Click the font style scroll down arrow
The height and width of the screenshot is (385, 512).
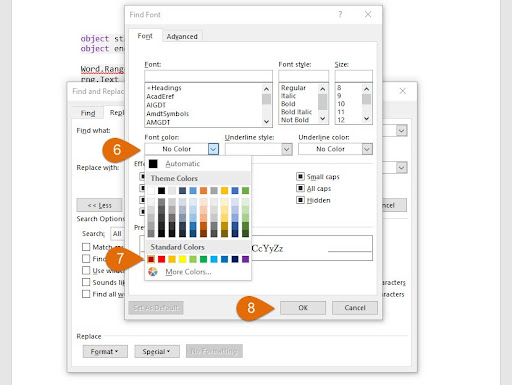click(322, 119)
